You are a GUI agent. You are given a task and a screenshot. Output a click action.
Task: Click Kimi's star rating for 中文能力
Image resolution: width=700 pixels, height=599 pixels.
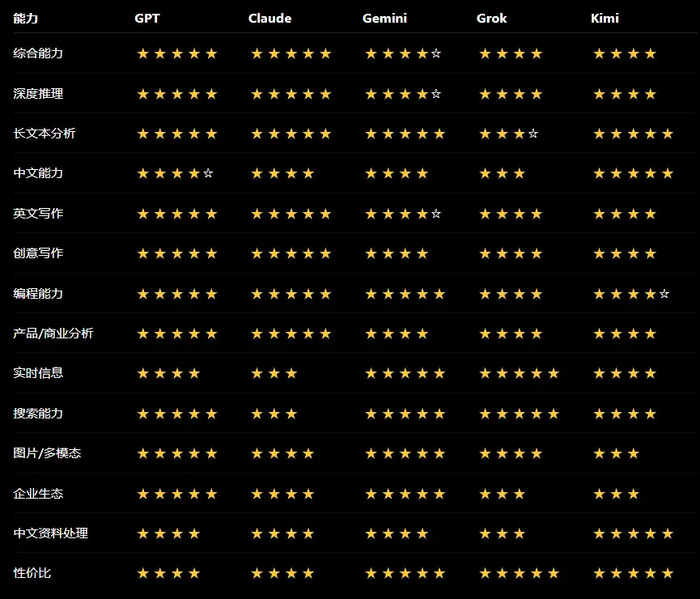point(633,173)
